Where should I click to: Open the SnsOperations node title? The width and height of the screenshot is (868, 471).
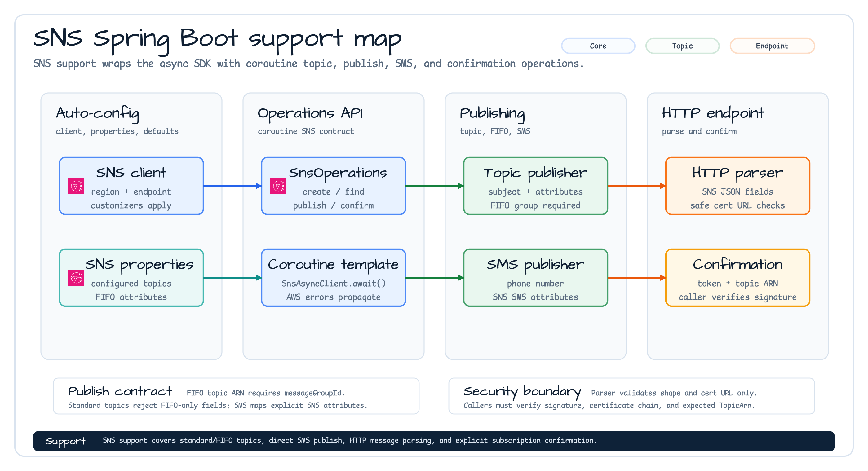(338, 173)
